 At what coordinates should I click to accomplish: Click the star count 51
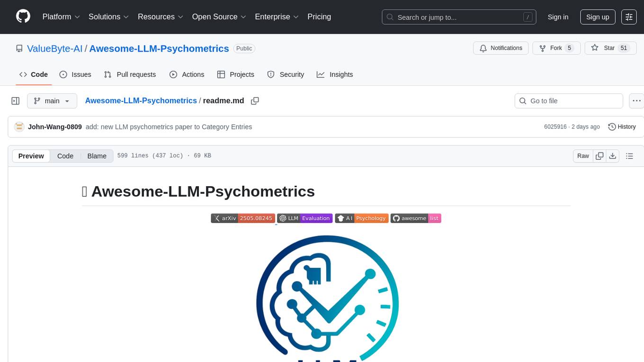[624, 48]
